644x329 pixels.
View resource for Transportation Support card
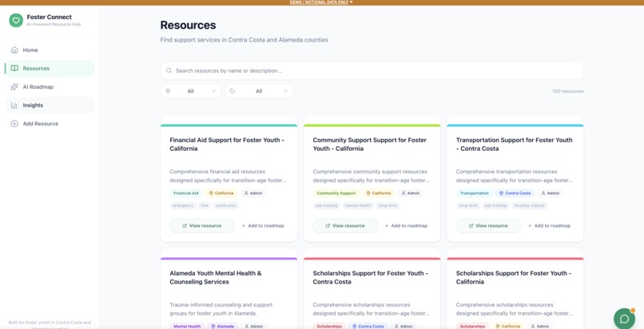(x=488, y=226)
